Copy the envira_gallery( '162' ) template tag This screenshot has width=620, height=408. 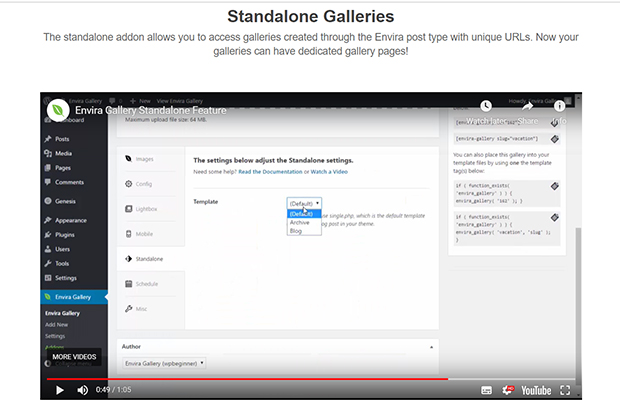point(555,186)
